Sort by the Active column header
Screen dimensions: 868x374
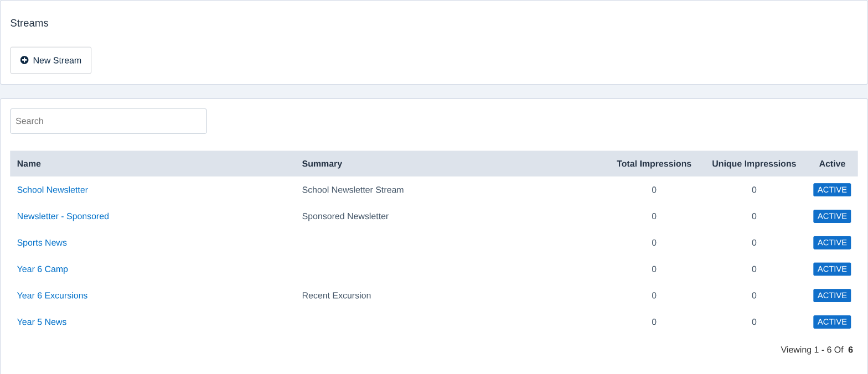coord(832,164)
